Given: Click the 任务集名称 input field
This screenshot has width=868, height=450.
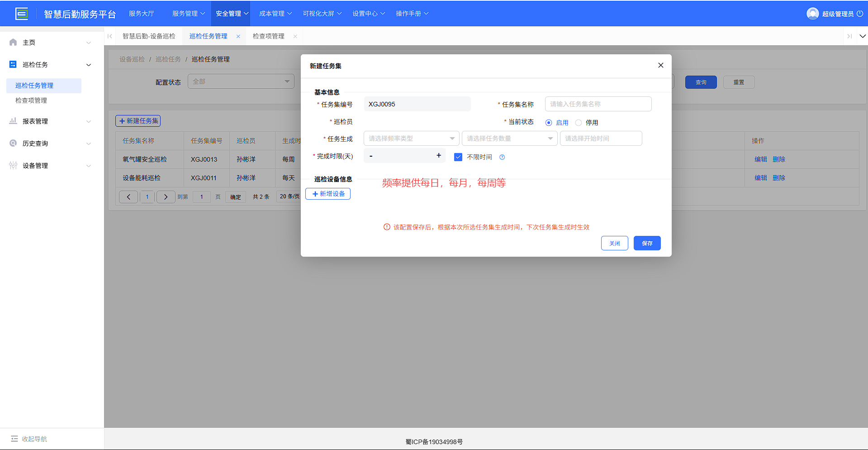Looking at the screenshot, I should [598, 104].
